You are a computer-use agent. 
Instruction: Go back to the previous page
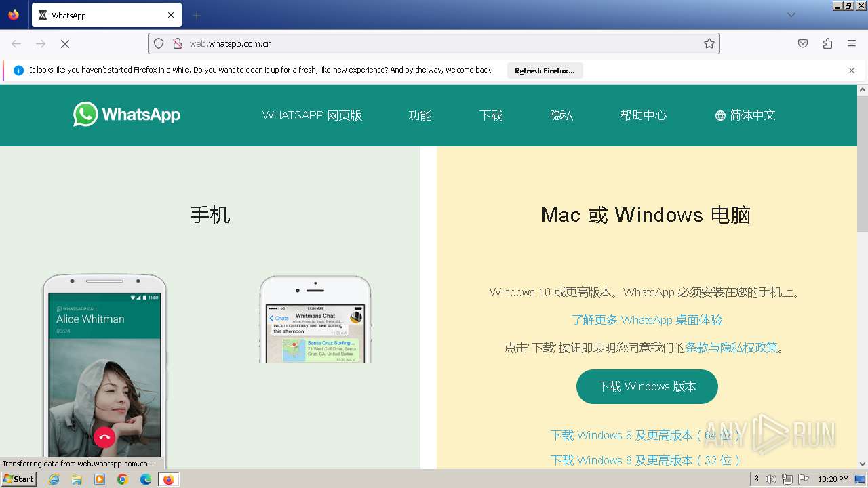[16, 43]
